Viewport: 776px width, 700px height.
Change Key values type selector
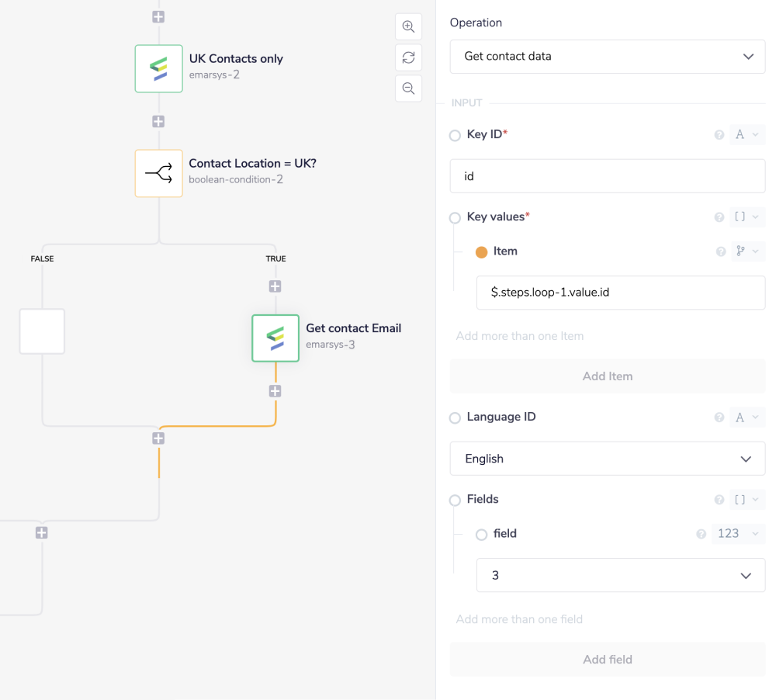(747, 217)
